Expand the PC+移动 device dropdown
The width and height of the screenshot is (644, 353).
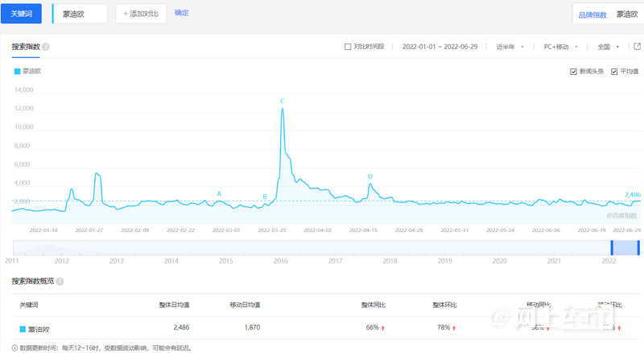tap(560, 47)
